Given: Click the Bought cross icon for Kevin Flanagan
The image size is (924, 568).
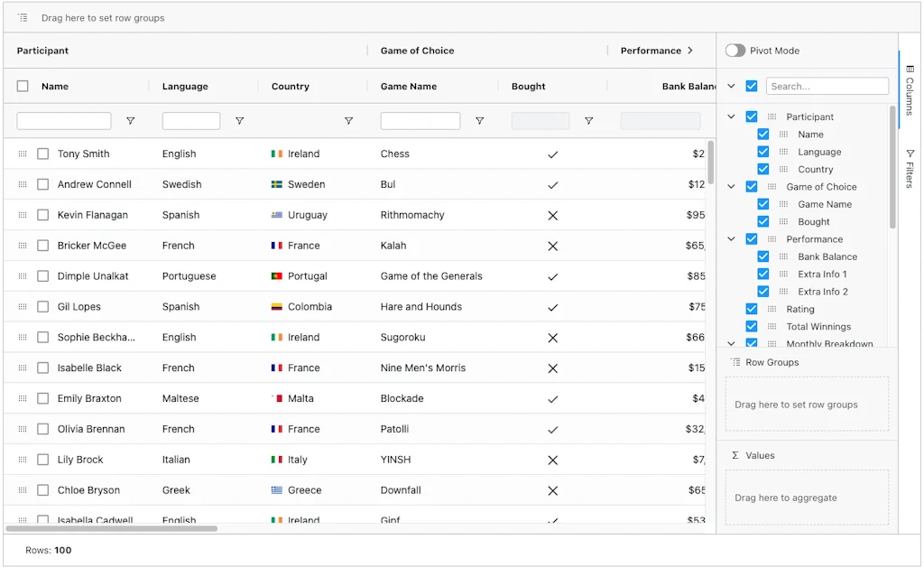Looking at the screenshot, I should (x=553, y=216).
